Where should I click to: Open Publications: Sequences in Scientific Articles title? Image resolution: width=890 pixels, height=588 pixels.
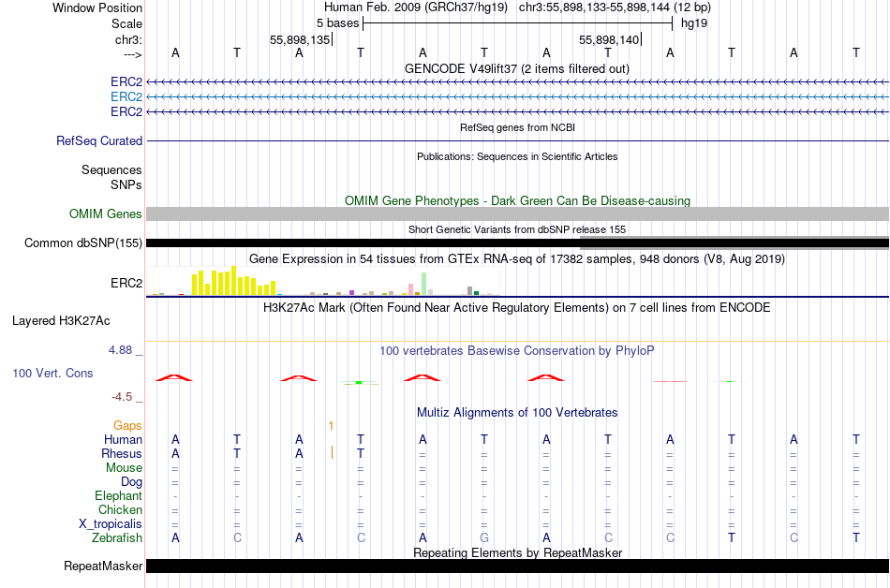click(x=517, y=156)
